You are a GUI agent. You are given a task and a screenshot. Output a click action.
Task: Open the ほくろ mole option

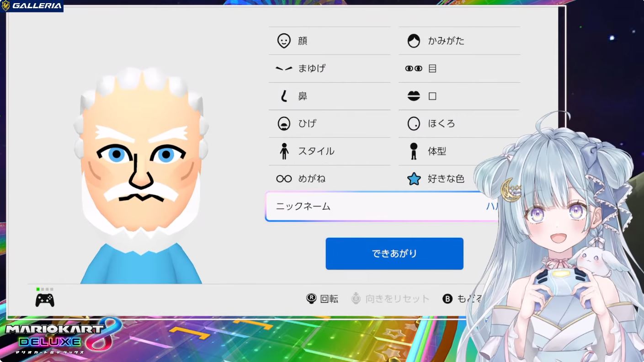459,123
